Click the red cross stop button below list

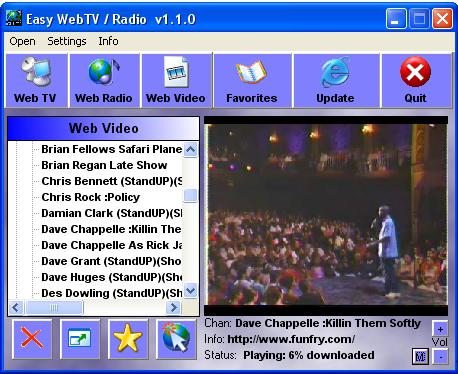tap(32, 339)
